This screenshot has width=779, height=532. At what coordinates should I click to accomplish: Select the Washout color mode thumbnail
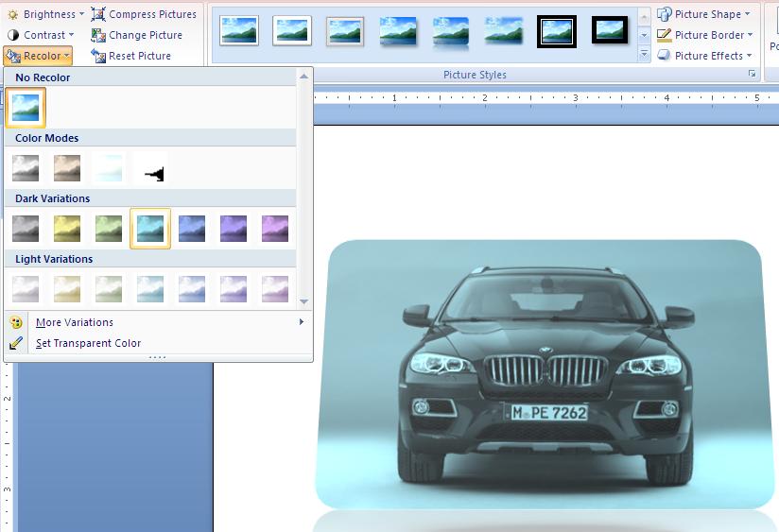(x=109, y=168)
